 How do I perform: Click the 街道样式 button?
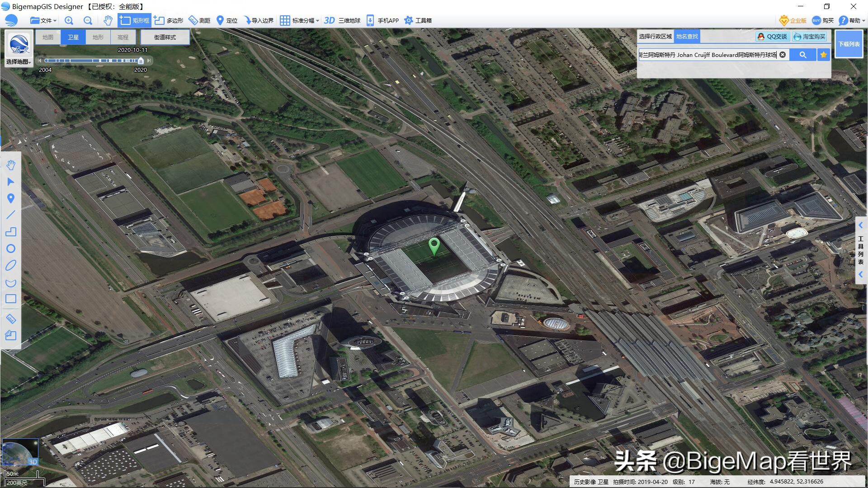[165, 37]
